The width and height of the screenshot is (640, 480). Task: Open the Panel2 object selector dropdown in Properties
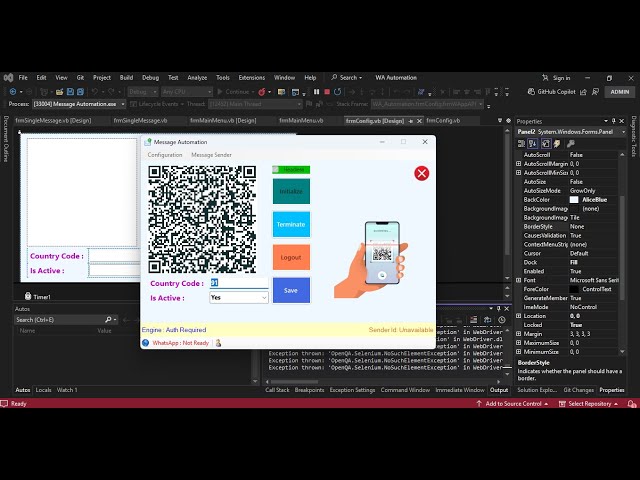coord(623,132)
